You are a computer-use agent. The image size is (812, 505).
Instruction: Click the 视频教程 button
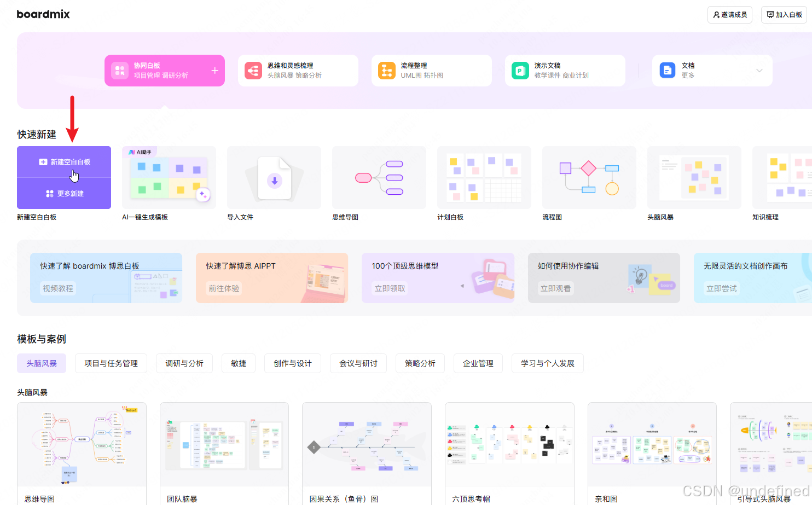point(58,288)
